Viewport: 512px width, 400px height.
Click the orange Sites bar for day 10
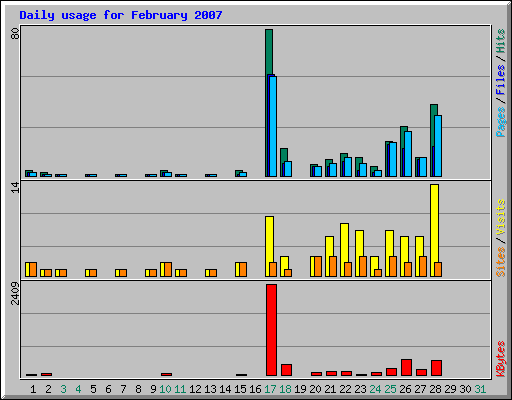168,269
